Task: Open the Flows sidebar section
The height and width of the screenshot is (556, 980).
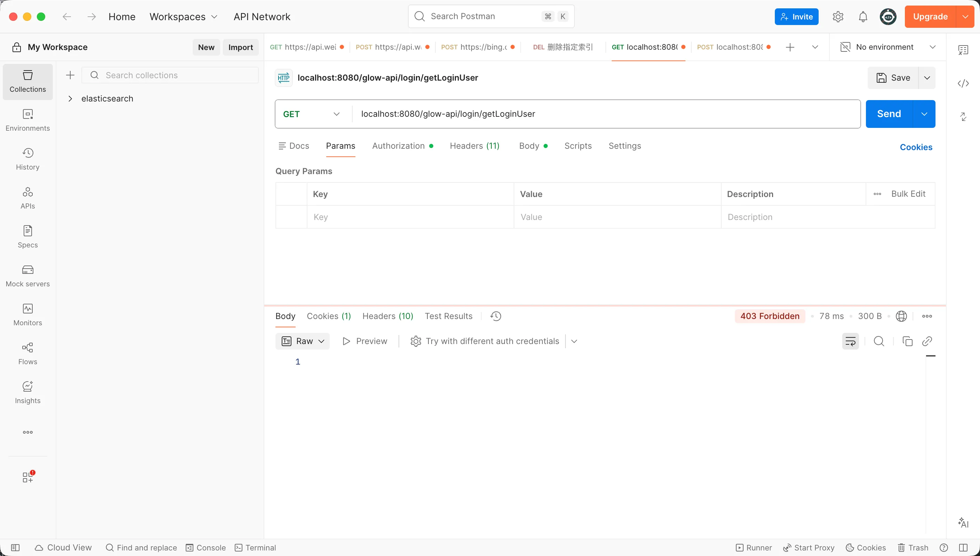Action: point(27,354)
